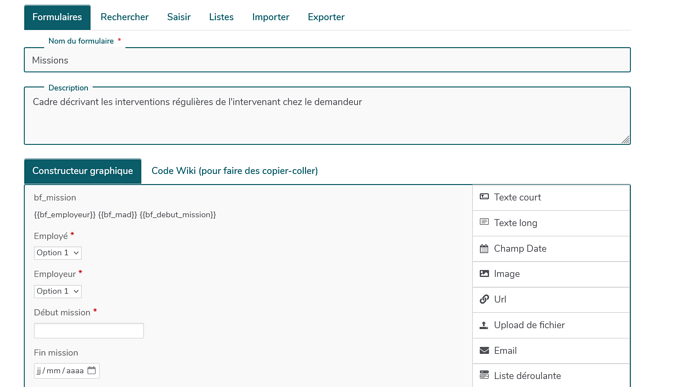Click the Employeur field label
This screenshot has width=690, height=387.
pos(55,274)
